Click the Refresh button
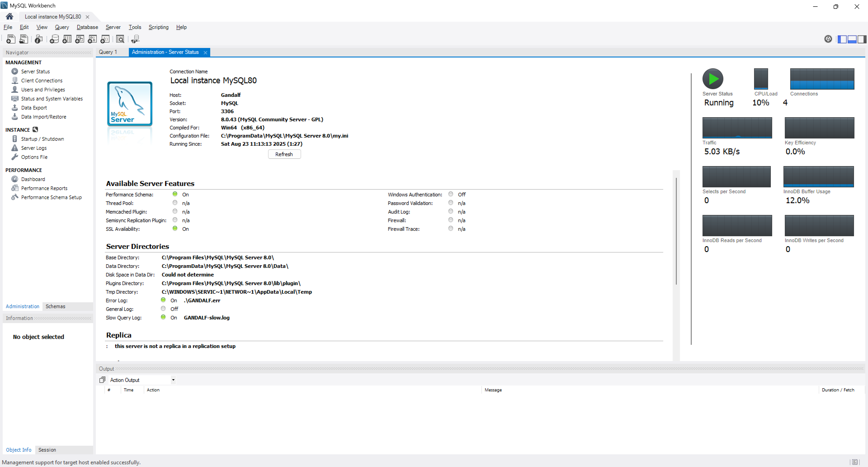The width and height of the screenshot is (868, 467). tap(284, 155)
